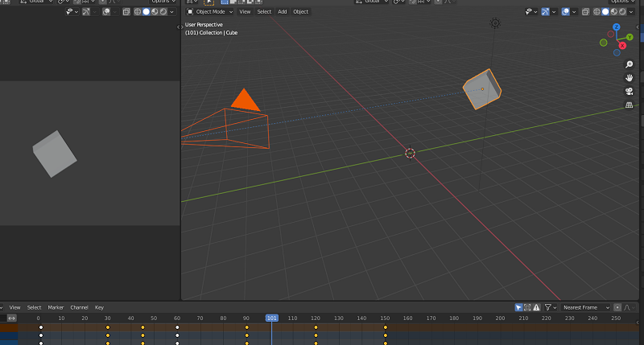644x345 pixels.
Task: Toggle Show Hidden in dope sheet
Action: tap(527, 307)
